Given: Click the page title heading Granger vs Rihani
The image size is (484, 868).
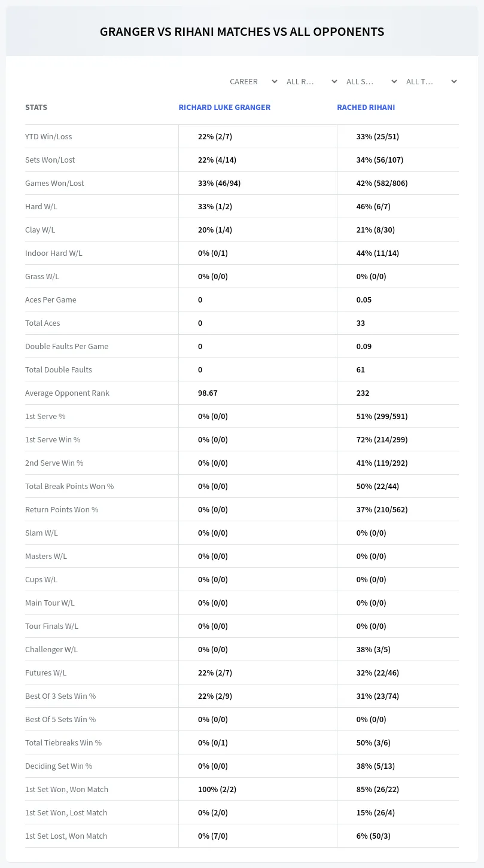Looking at the screenshot, I should 242,32.
